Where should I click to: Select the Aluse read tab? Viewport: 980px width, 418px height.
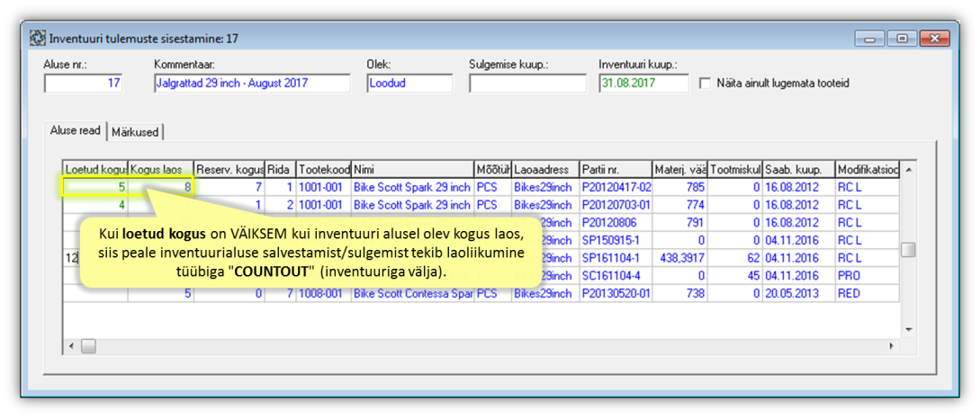(76, 130)
